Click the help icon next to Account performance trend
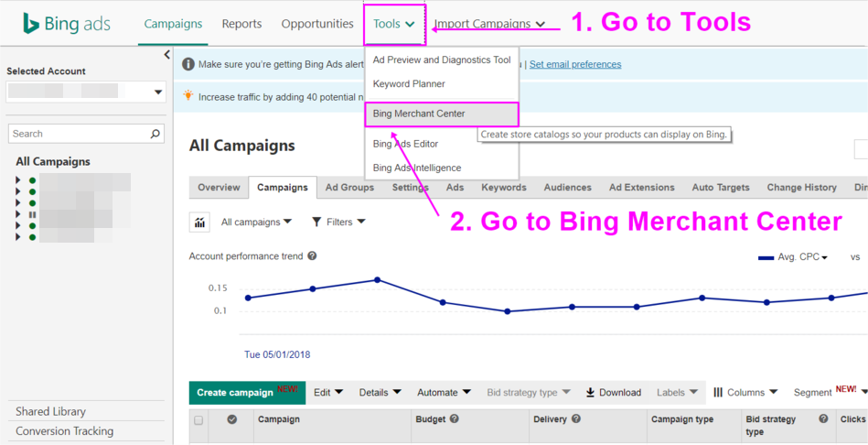The height and width of the screenshot is (445, 868). click(313, 257)
